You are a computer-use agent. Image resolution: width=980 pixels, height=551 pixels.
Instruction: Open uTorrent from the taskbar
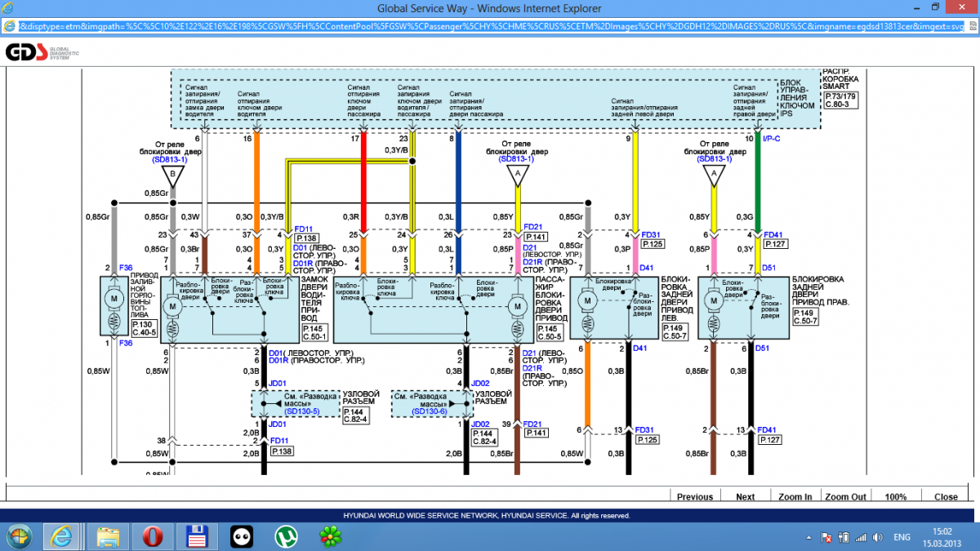click(284, 536)
